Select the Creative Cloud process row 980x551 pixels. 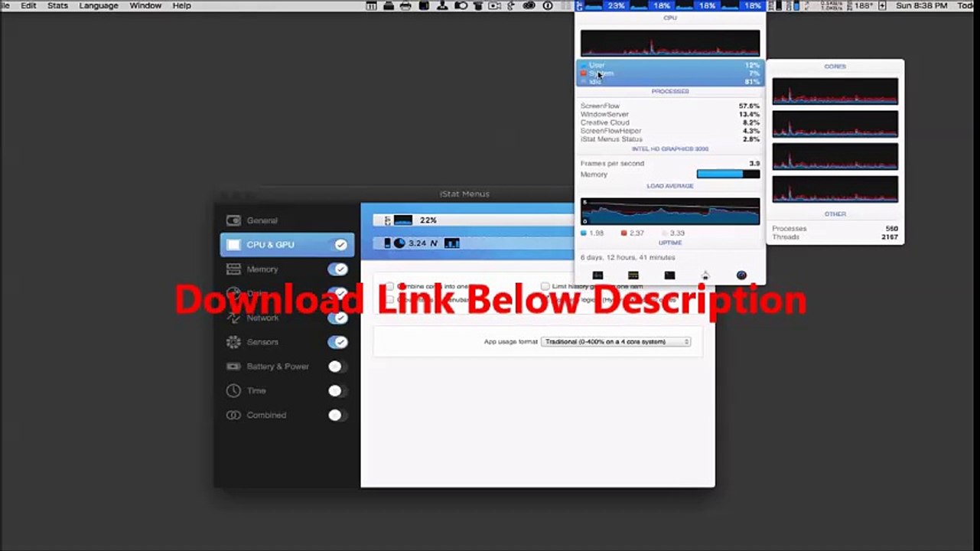pos(670,123)
